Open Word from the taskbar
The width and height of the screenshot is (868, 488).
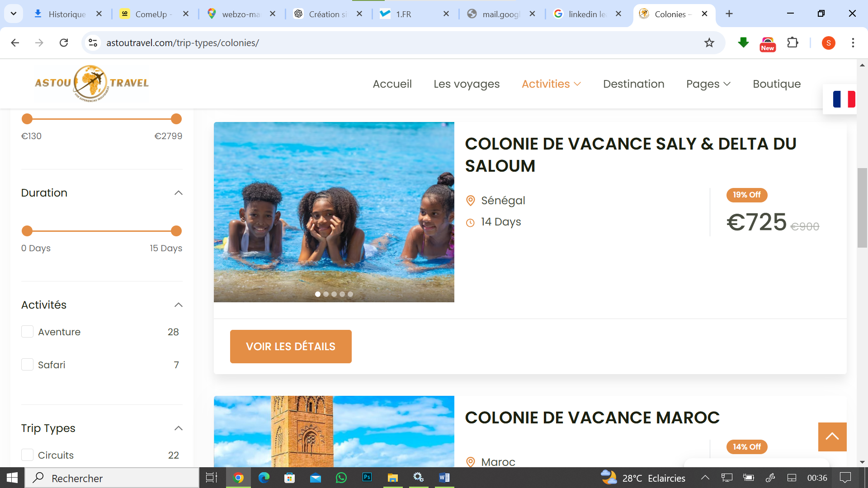pos(444,478)
